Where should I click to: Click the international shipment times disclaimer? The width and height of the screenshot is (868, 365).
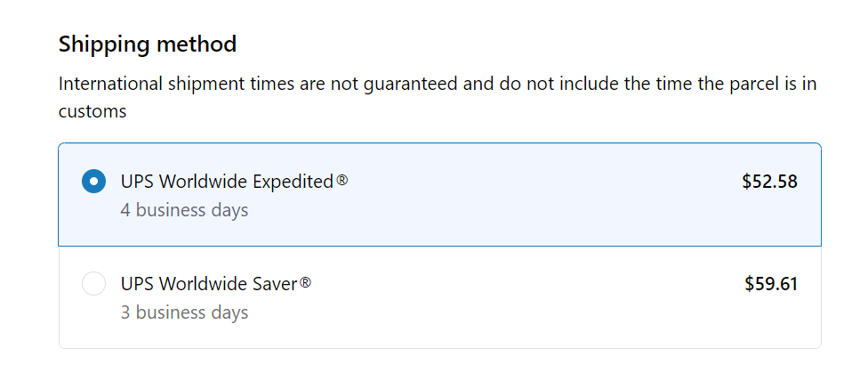pos(436,85)
